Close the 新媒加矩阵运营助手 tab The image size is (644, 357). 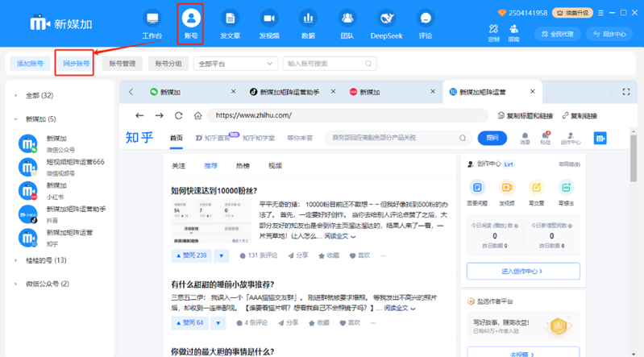coord(333,92)
